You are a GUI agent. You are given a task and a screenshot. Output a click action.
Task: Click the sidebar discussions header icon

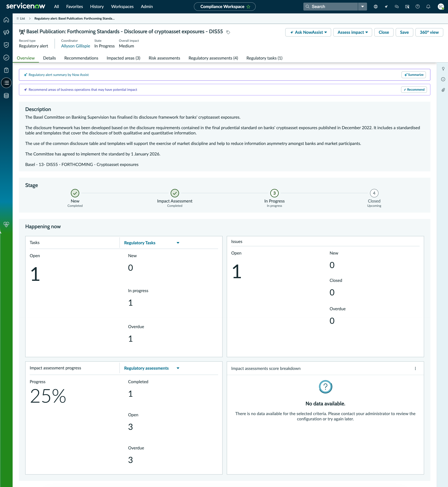pyautogui.click(x=407, y=7)
